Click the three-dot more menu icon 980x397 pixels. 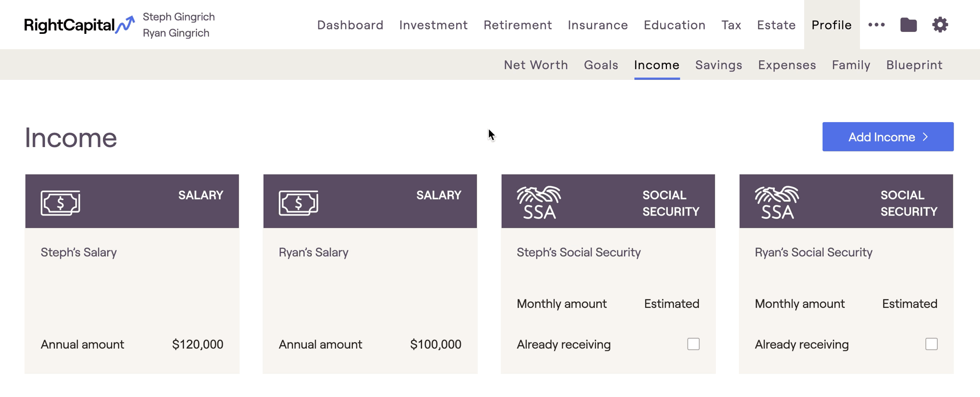click(x=877, y=25)
